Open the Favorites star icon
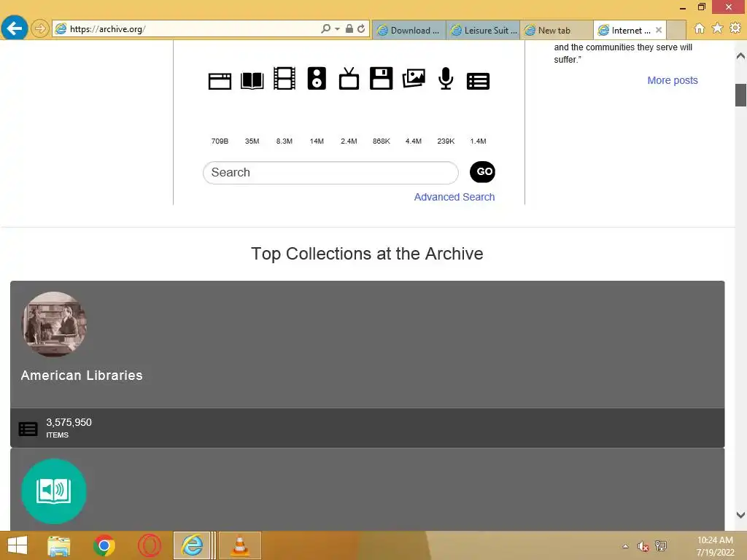747x560 pixels. click(x=717, y=28)
